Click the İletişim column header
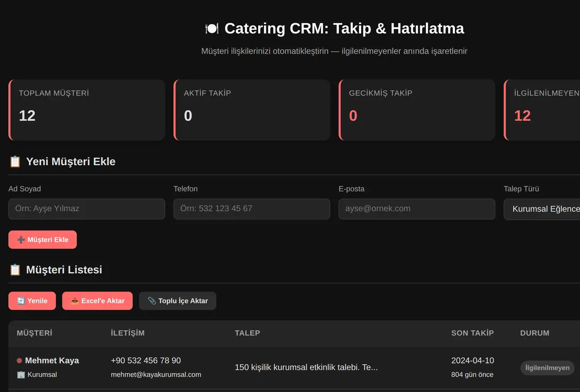 (x=128, y=333)
